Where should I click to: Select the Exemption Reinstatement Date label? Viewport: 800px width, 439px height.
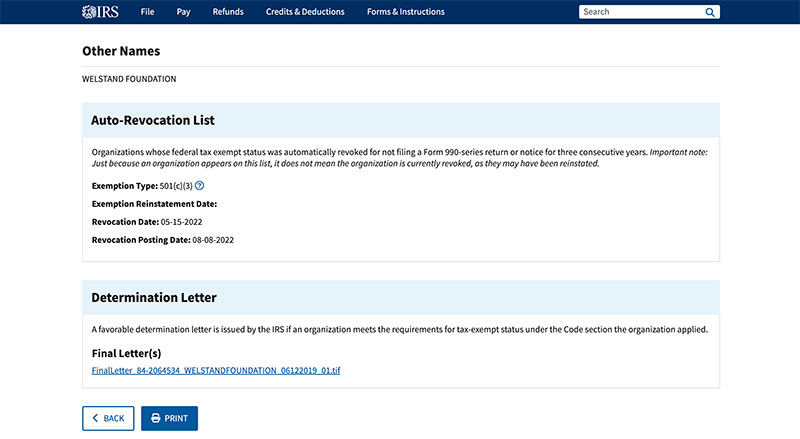[x=154, y=204]
